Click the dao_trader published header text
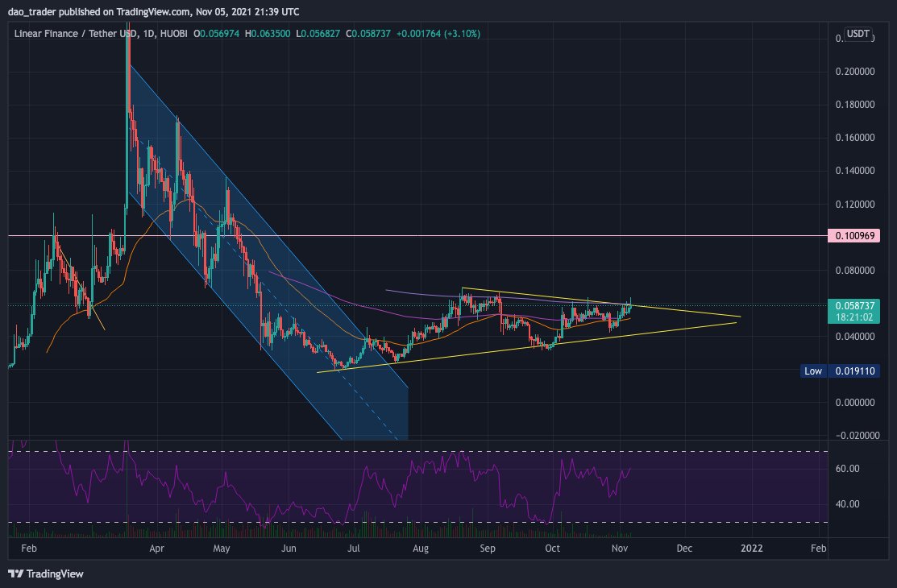Screen dimensions: 897x588 point(153,11)
